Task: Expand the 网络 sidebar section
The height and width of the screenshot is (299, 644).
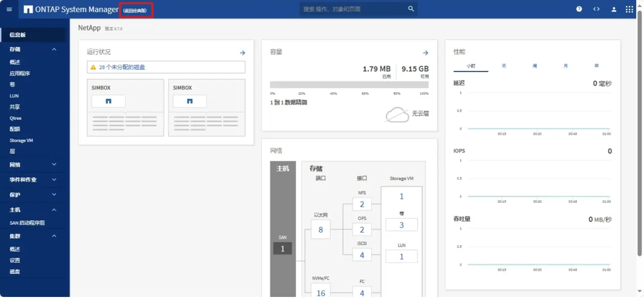Action: [x=54, y=165]
